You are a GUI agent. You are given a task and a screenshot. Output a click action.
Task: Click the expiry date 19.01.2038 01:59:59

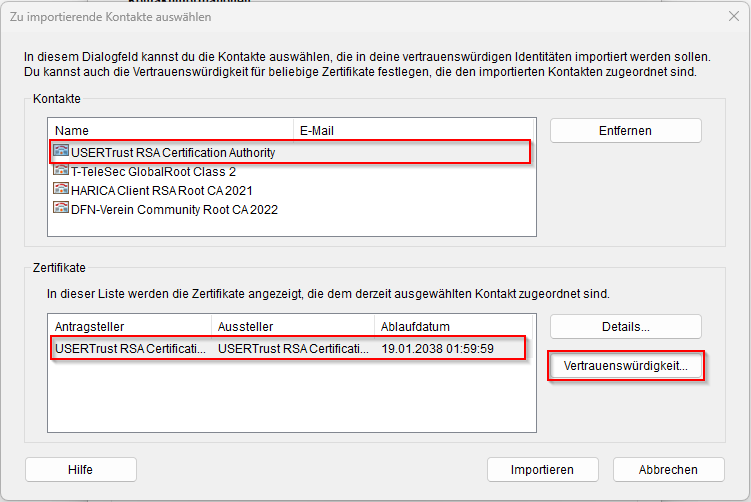tap(437, 349)
